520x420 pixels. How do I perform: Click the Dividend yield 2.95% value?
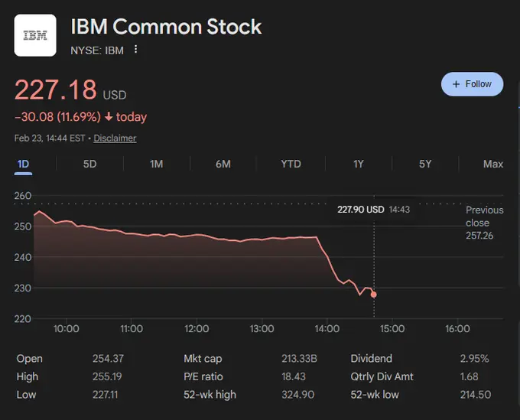pyautogui.click(x=475, y=358)
